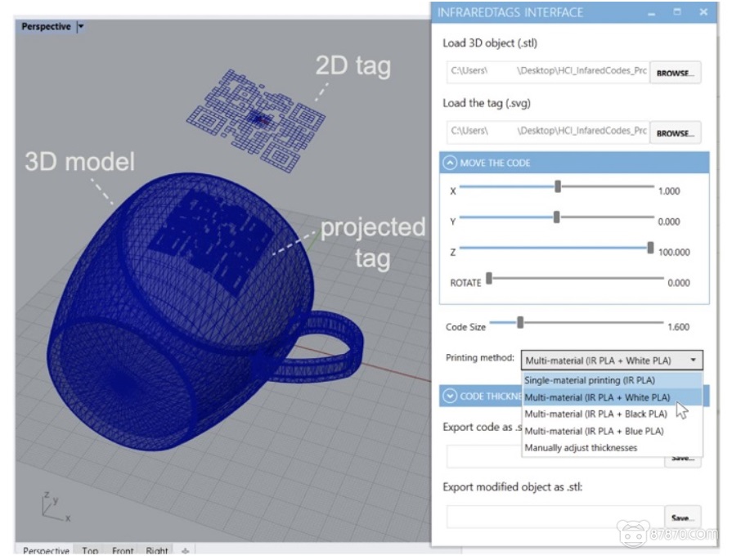Viewport: 732px width, 560px height.
Task: Switch to the Top viewport tab
Action: click(x=90, y=552)
